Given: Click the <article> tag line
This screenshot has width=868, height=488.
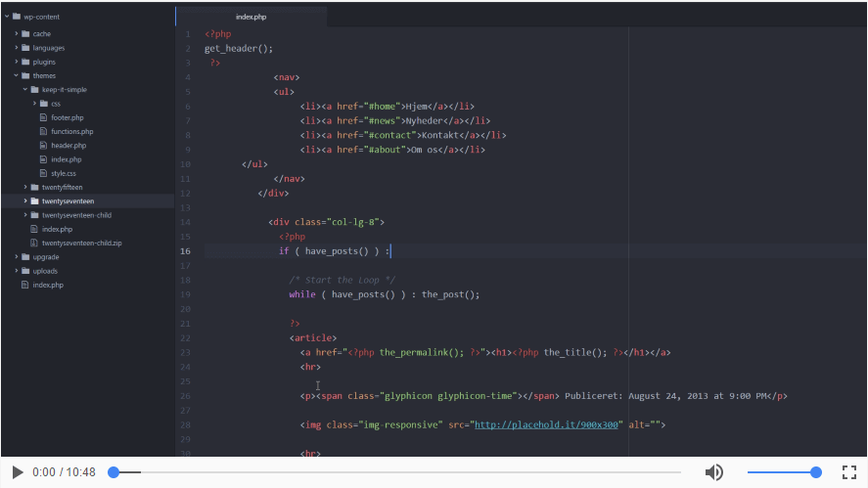Looking at the screenshot, I should click(x=313, y=338).
